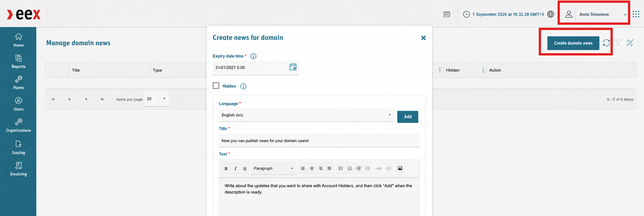644x216 pixels.
Task: Open Organizations in the sidebar
Action: (18, 125)
